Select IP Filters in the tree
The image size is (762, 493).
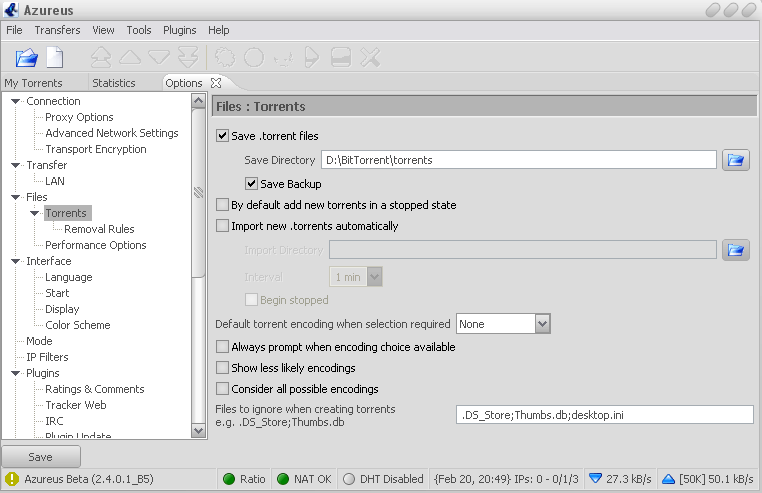pos(47,357)
